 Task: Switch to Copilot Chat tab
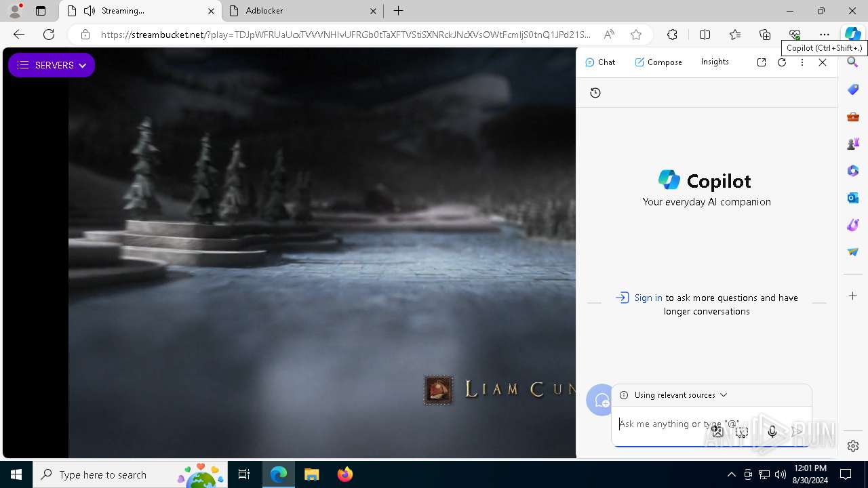600,62
